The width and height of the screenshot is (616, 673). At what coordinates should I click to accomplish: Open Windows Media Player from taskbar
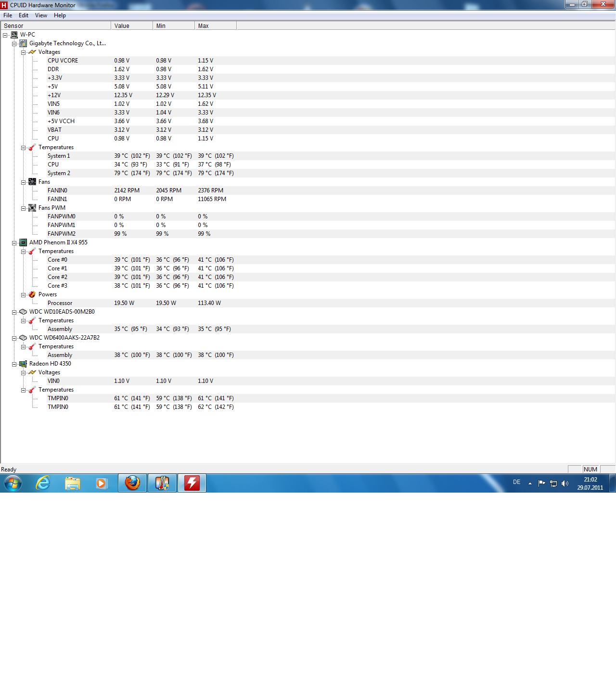click(x=102, y=483)
